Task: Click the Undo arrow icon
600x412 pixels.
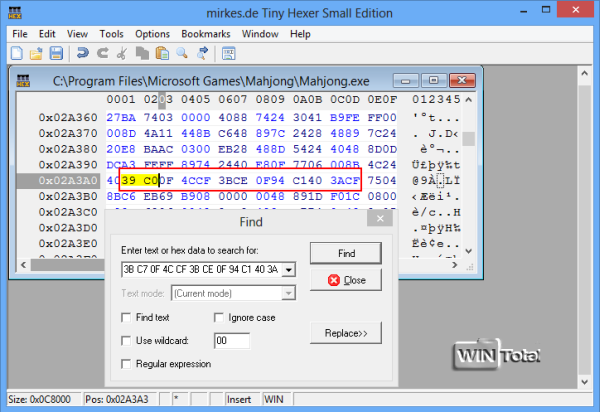Action: 82,53
